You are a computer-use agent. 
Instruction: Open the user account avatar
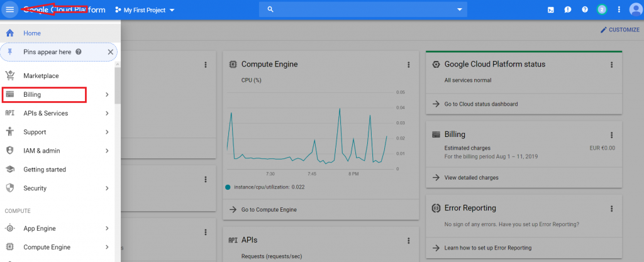pos(635,10)
